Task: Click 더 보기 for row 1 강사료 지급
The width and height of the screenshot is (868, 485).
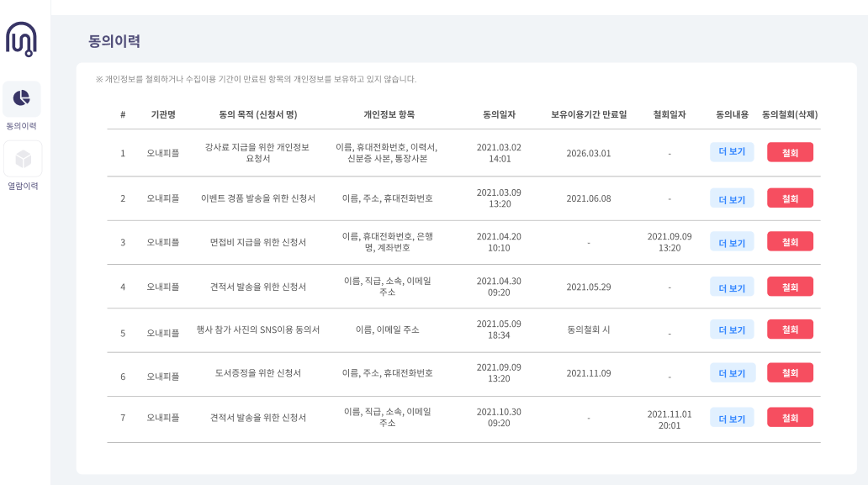Action: coord(732,152)
